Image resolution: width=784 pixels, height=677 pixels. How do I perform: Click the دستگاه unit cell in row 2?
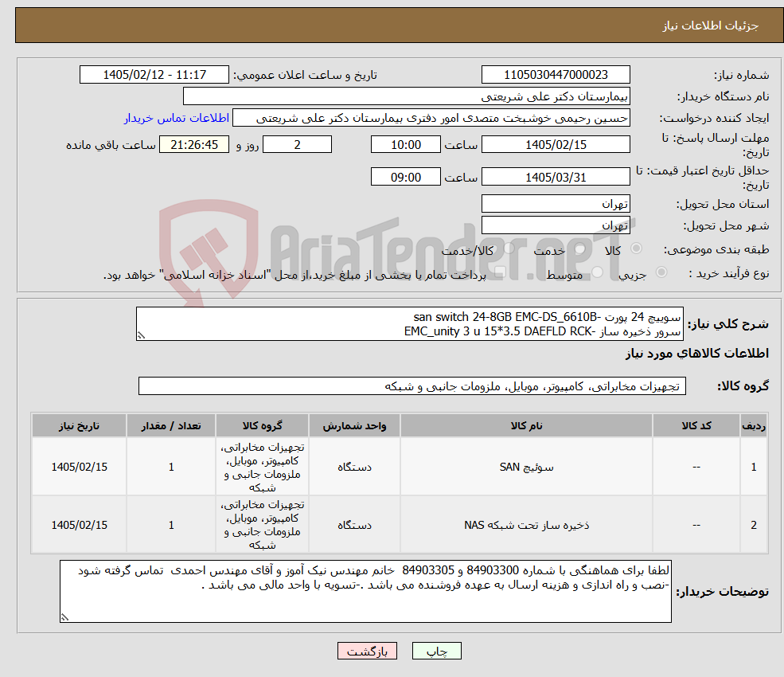tap(354, 525)
